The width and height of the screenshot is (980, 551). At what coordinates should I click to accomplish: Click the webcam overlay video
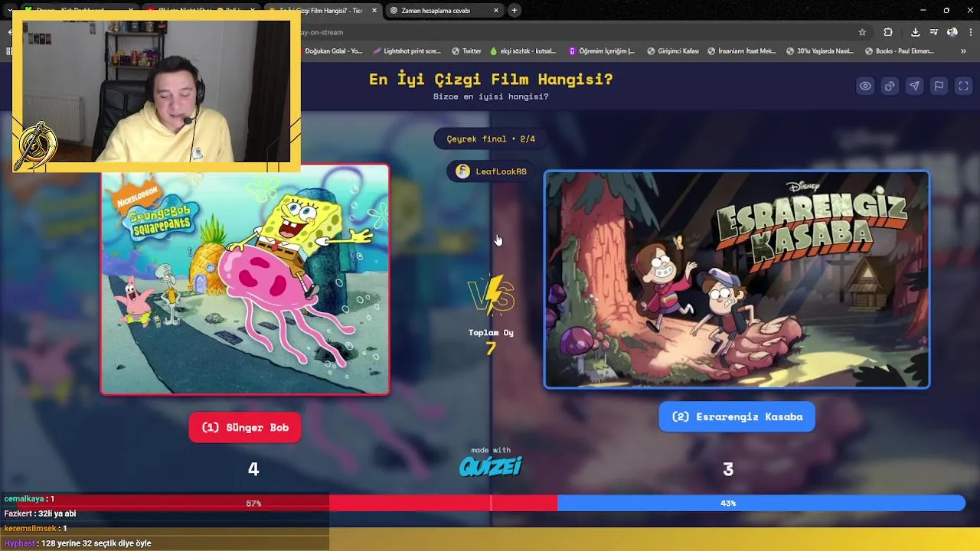[x=156, y=91]
